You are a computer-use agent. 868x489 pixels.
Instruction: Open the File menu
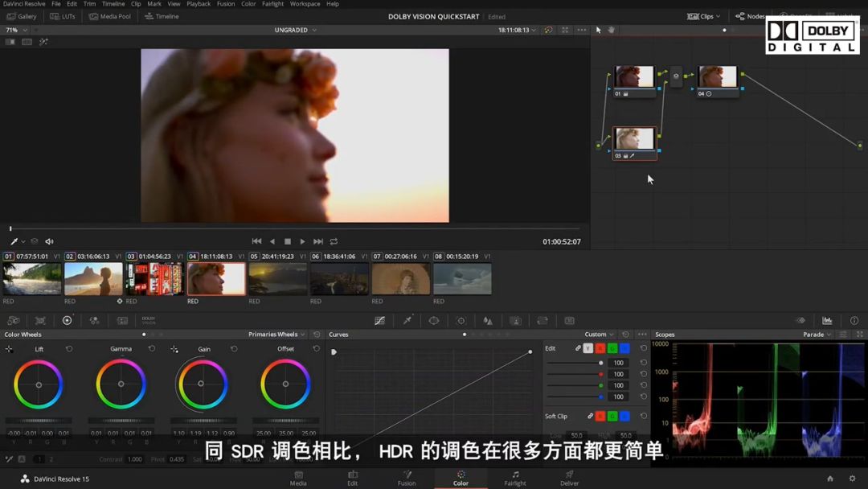(x=56, y=4)
